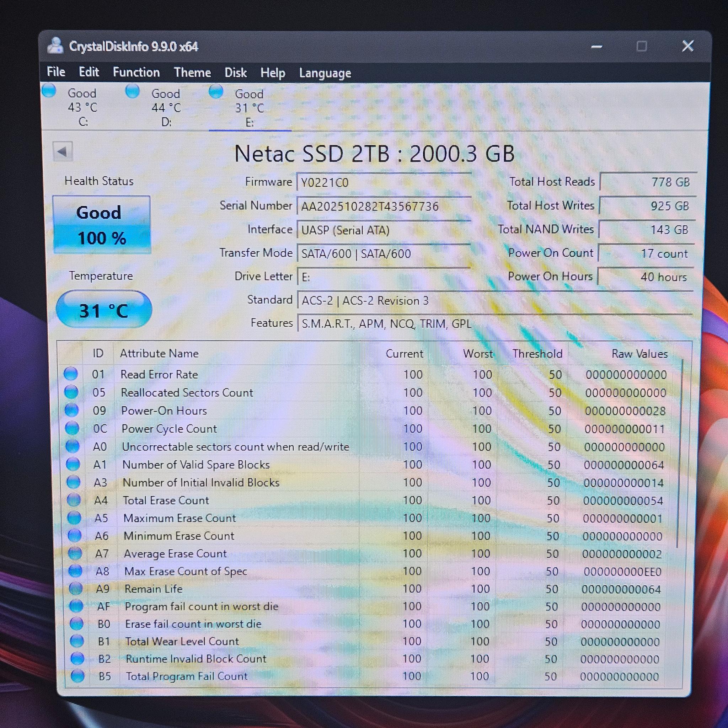
Task: Open the Function menu
Action: click(136, 73)
